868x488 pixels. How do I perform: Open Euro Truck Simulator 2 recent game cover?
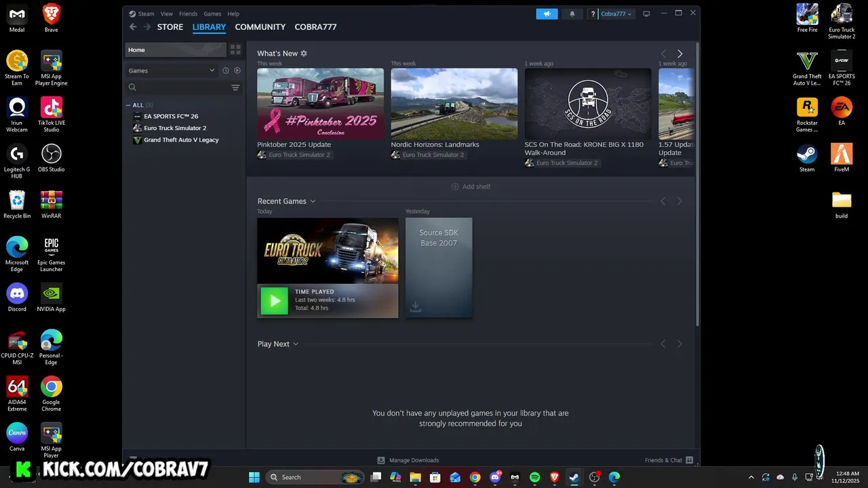point(328,251)
